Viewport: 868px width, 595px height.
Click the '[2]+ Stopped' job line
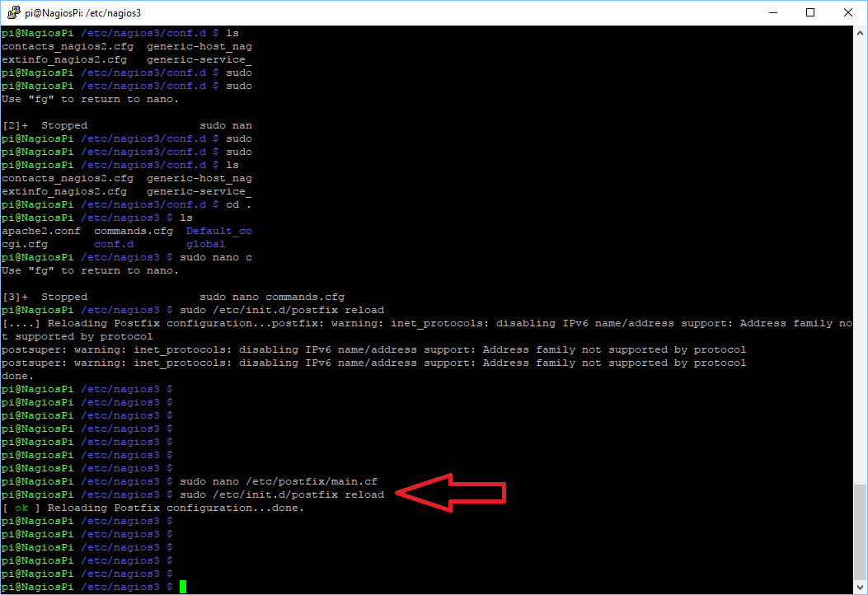[127, 125]
